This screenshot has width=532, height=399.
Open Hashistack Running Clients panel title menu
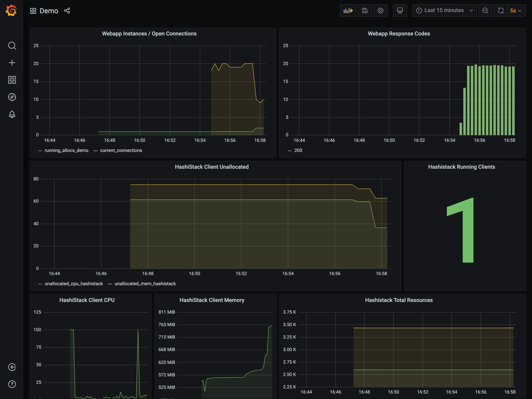462,167
